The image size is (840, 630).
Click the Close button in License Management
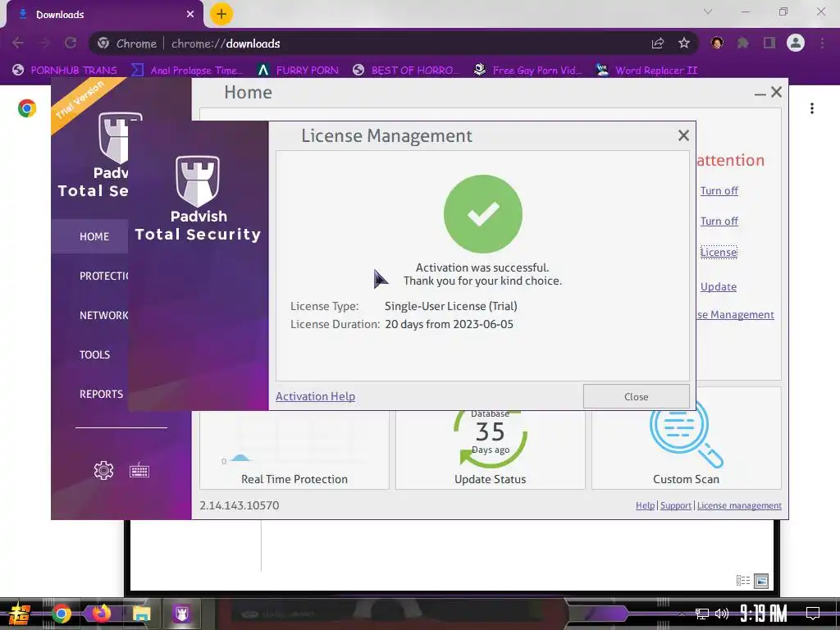coord(636,396)
